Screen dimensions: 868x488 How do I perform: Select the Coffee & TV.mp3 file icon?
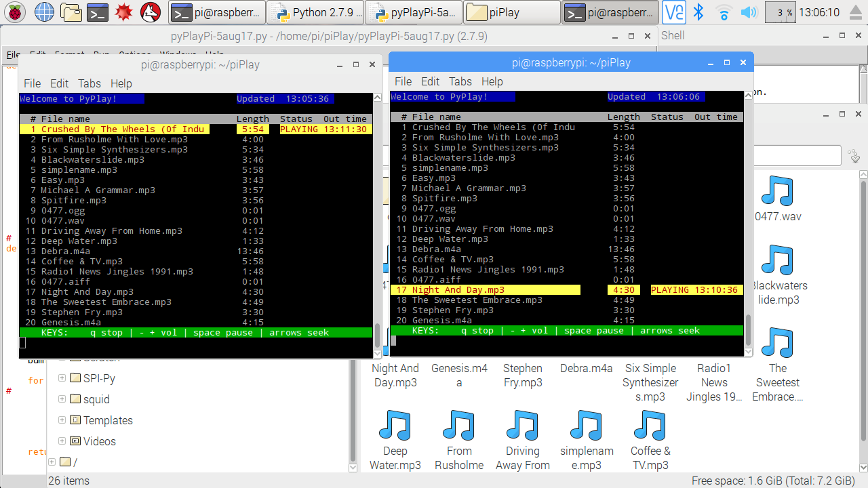pyautogui.click(x=650, y=426)
